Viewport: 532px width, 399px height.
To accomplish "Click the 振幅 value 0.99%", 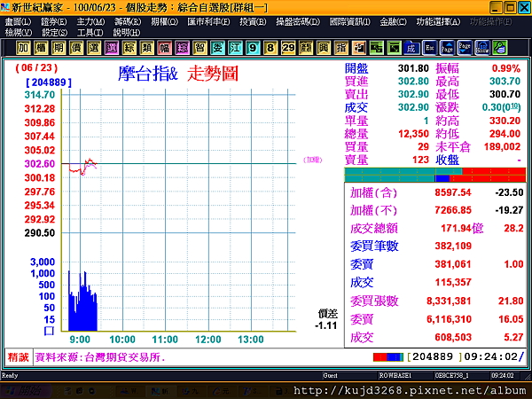I will point(506,68).
